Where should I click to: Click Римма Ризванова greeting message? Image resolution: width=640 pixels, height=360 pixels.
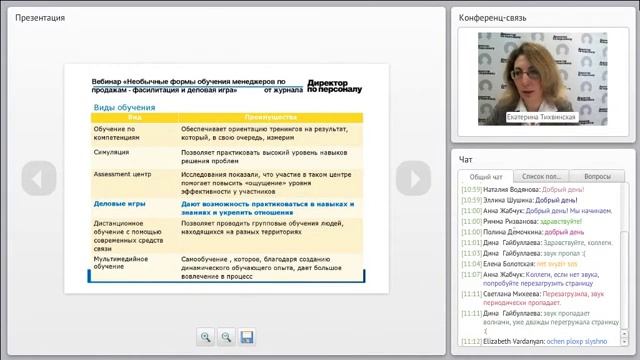(522, 221)
